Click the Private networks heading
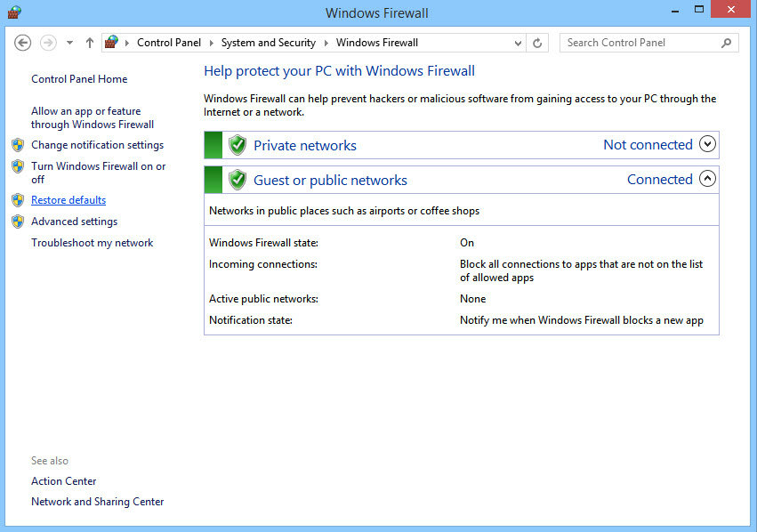The width and height of the screenshot is (757, 532). (305, 145)
